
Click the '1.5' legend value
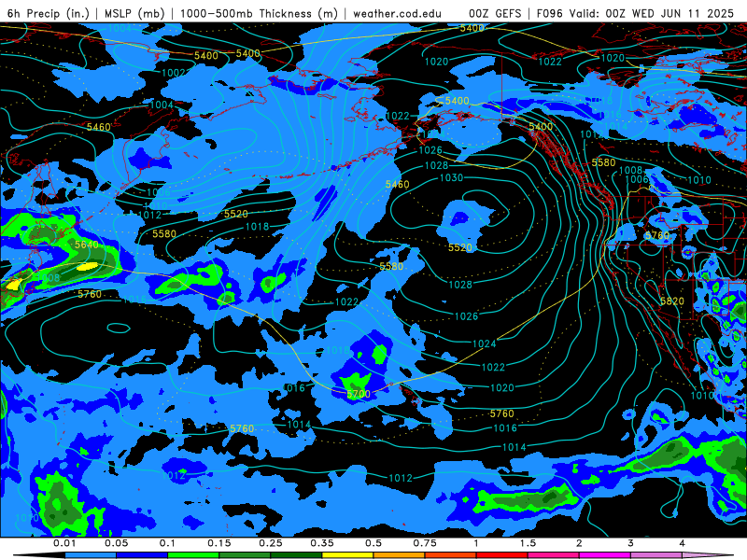(528, 543)
